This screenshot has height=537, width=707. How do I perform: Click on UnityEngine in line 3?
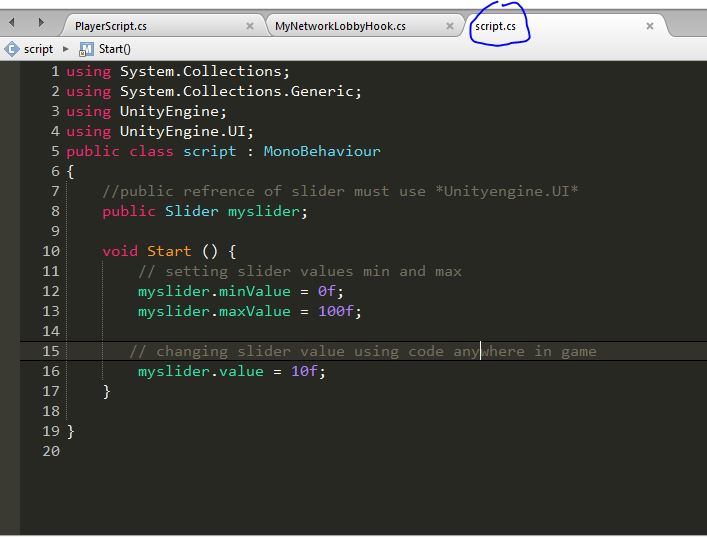coord(170,111)
